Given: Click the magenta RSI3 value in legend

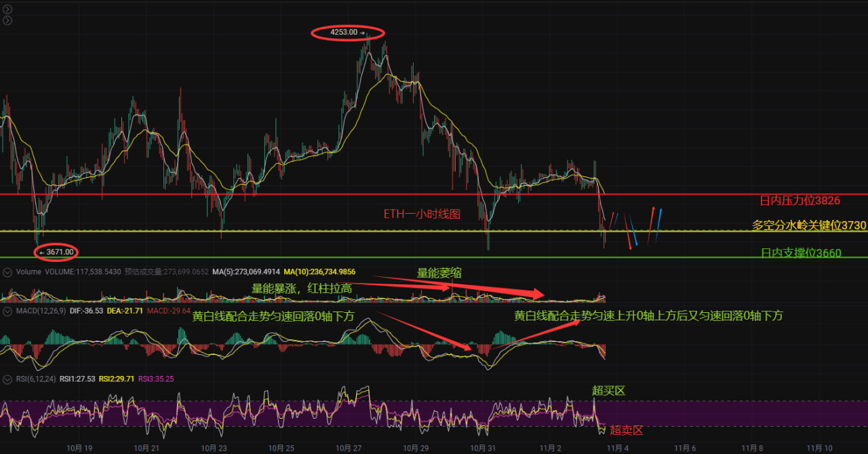Looking at the screenshot, I should 156,379.
